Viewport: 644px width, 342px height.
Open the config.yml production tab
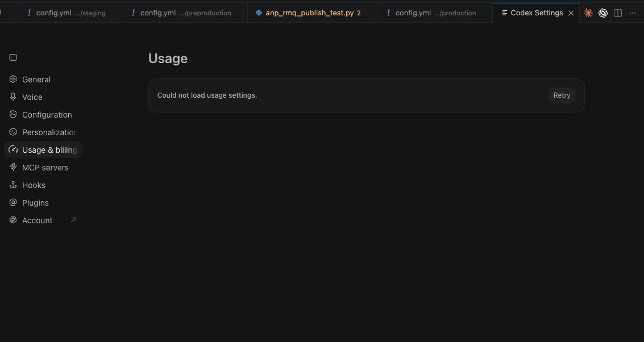coord(434,12)
